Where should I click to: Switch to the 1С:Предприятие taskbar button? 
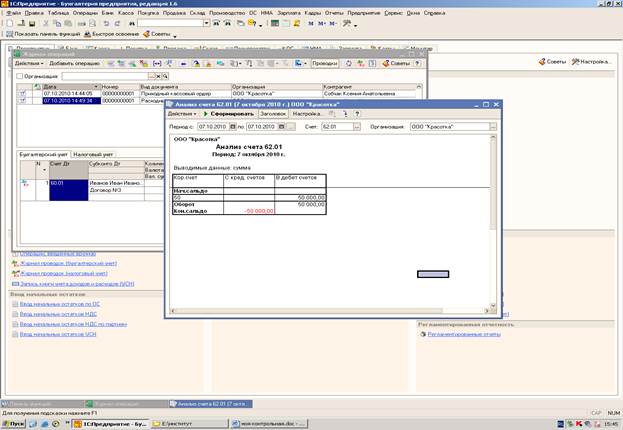click(x=110, y=424)
